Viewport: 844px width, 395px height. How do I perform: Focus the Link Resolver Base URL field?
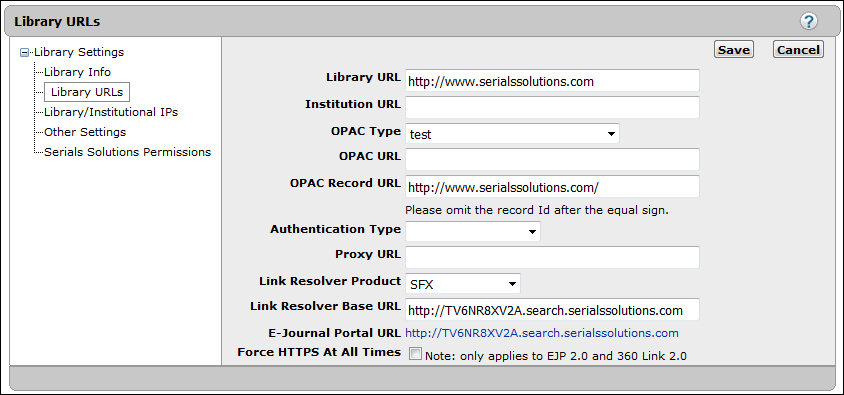pos(552,309)
